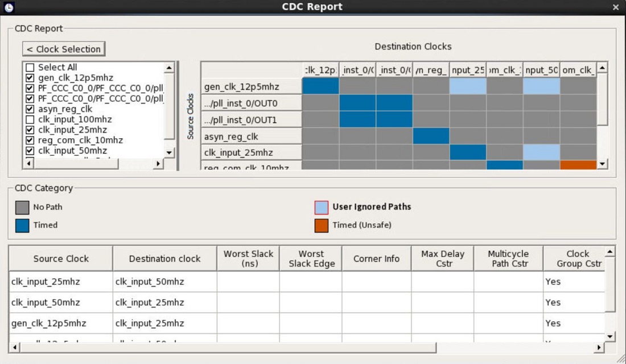Click the User Ignored Paths legend swatch
This screenshot has width=626, height=364.
click(x=322, y=207)
